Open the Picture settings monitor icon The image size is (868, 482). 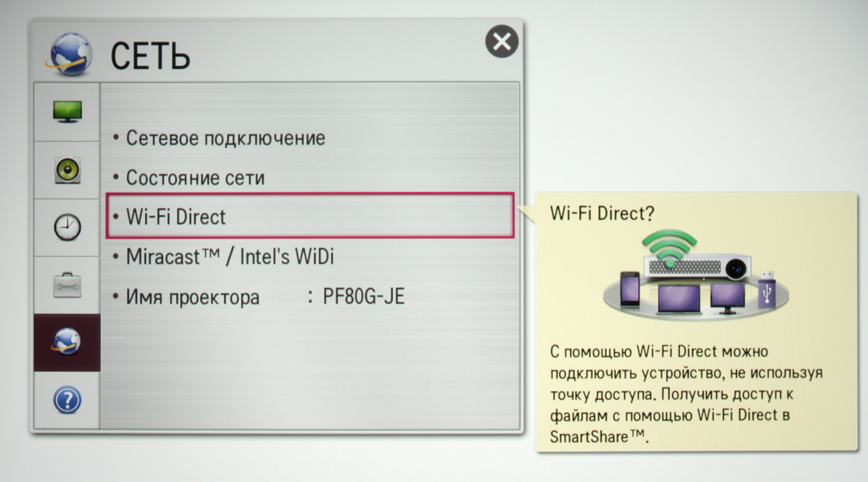click(x=67, y=112)
